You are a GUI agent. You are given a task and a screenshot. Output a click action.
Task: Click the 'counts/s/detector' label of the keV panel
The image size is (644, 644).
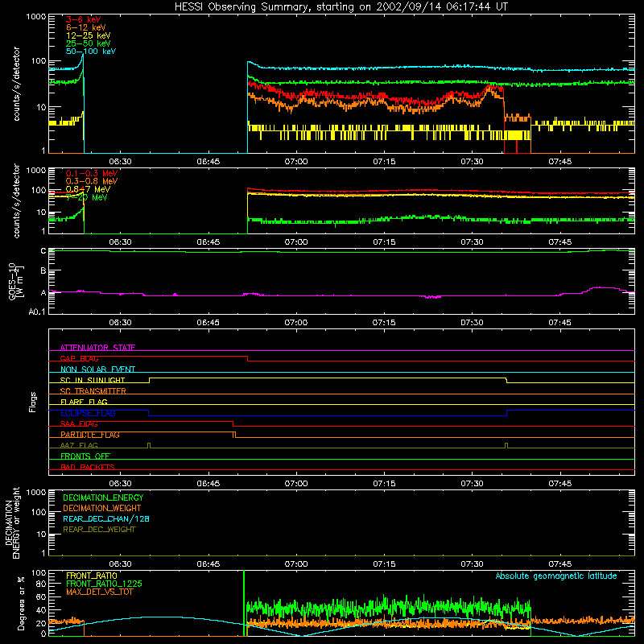point(16,84)
